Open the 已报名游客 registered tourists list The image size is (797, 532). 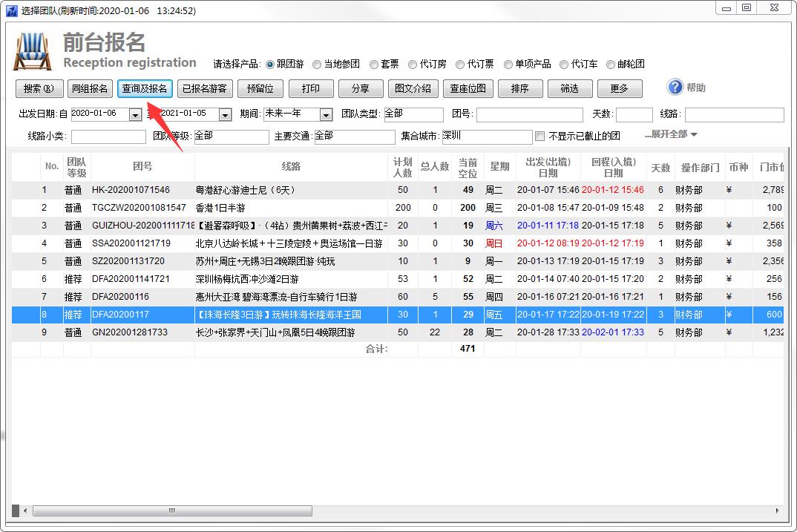coord(205,88)
